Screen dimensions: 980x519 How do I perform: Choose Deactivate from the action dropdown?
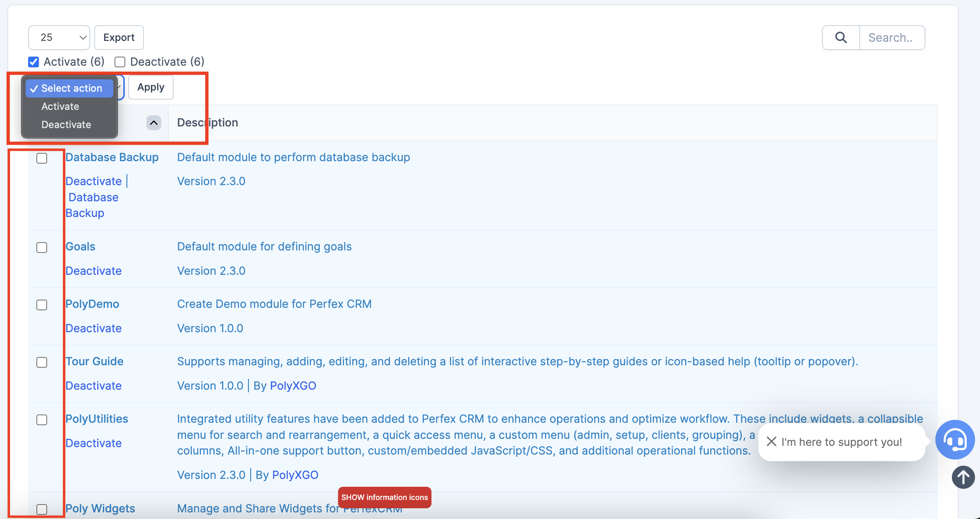pos(66,125)
